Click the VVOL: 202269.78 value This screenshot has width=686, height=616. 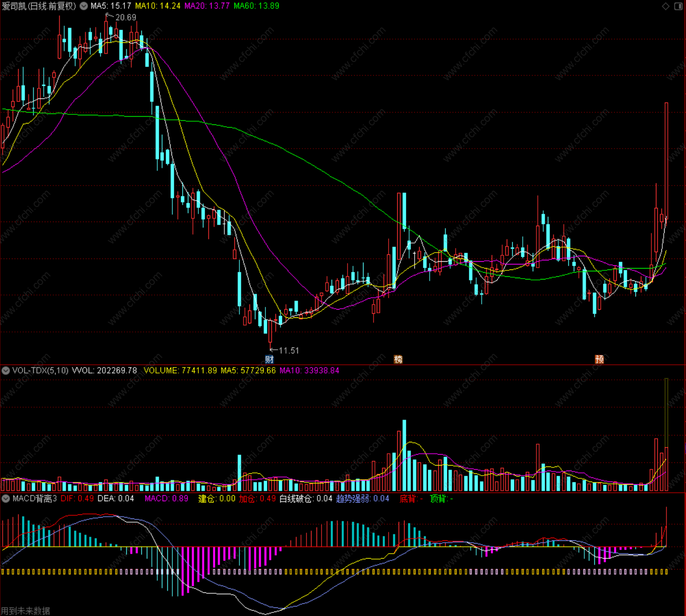pos(104,371)
